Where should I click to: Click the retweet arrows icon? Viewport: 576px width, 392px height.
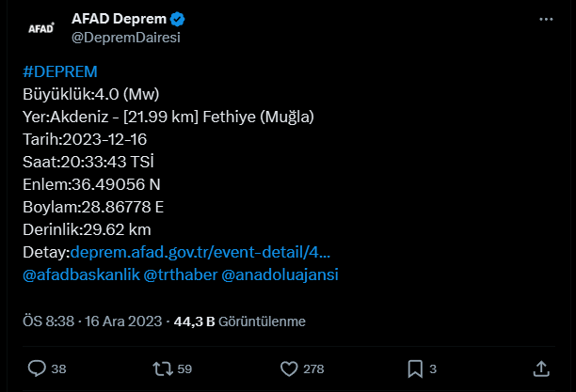[164, 368]
